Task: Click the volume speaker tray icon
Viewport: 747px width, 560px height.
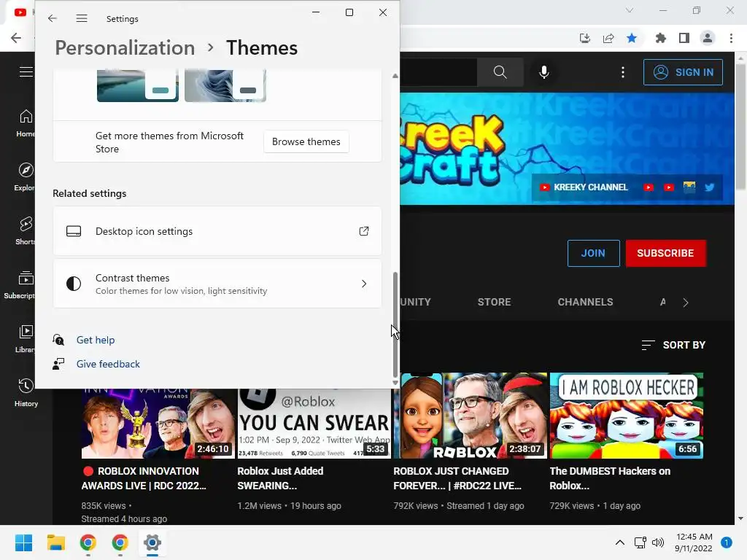Action: click(658, 542)
